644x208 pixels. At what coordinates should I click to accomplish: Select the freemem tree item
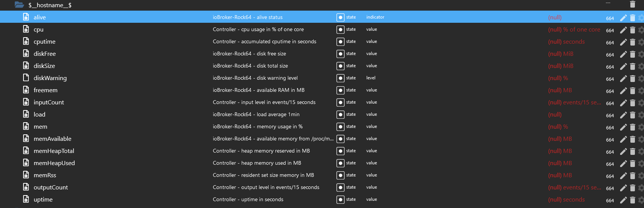point(45,90)
